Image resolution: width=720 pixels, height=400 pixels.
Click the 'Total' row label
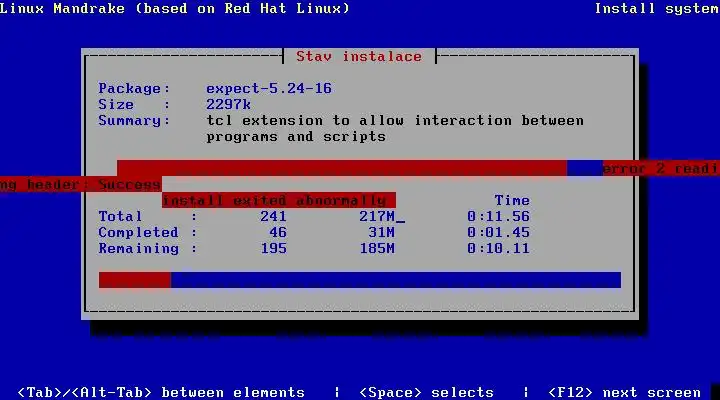[x=120, y=216]
